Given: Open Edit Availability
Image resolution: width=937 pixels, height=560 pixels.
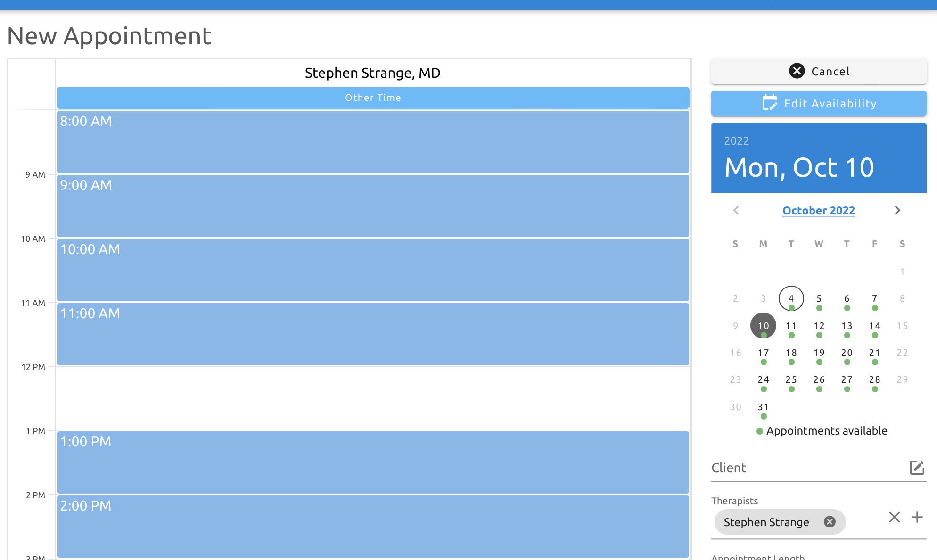Looking at the screenshot, I should tap(818, 103).
